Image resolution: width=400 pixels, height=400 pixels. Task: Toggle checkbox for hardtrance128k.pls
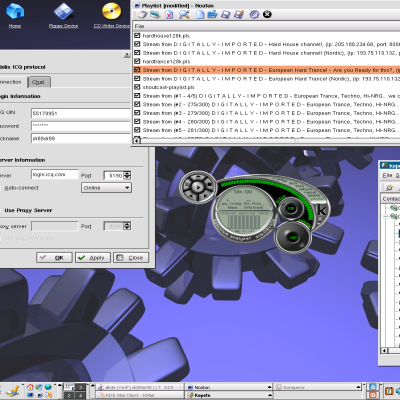click(137, 61)
